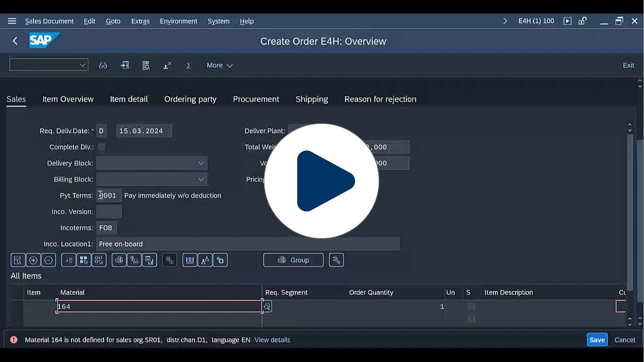Open the hamburger main menu

(12, 21)
